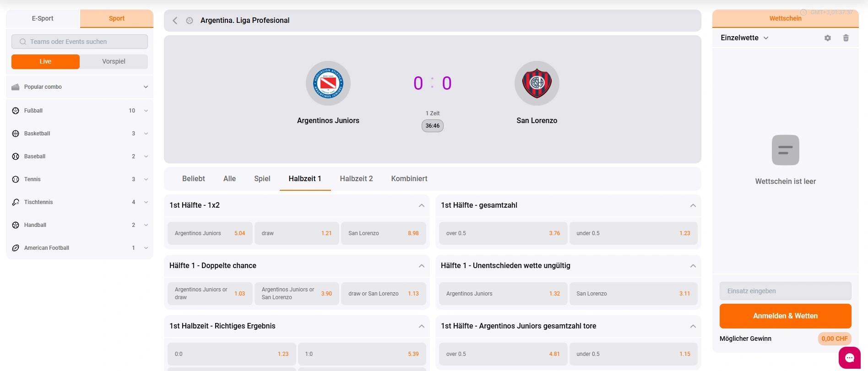
Task: Select the Kombiniert tab
Action: pyautogui.click(x=409, y=179)
